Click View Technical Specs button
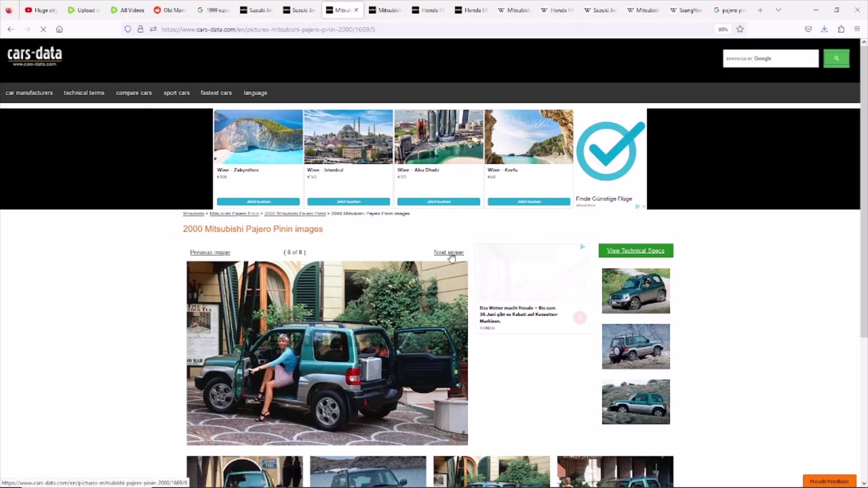 635,251
